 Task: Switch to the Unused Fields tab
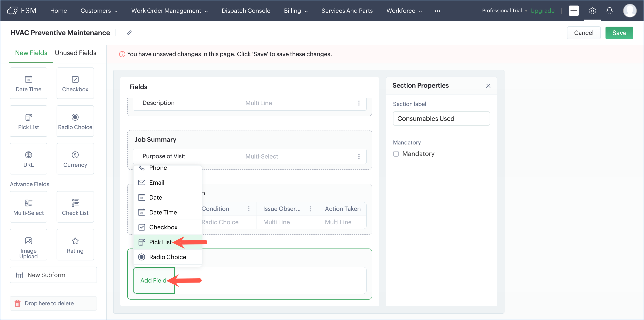point(76,53)
